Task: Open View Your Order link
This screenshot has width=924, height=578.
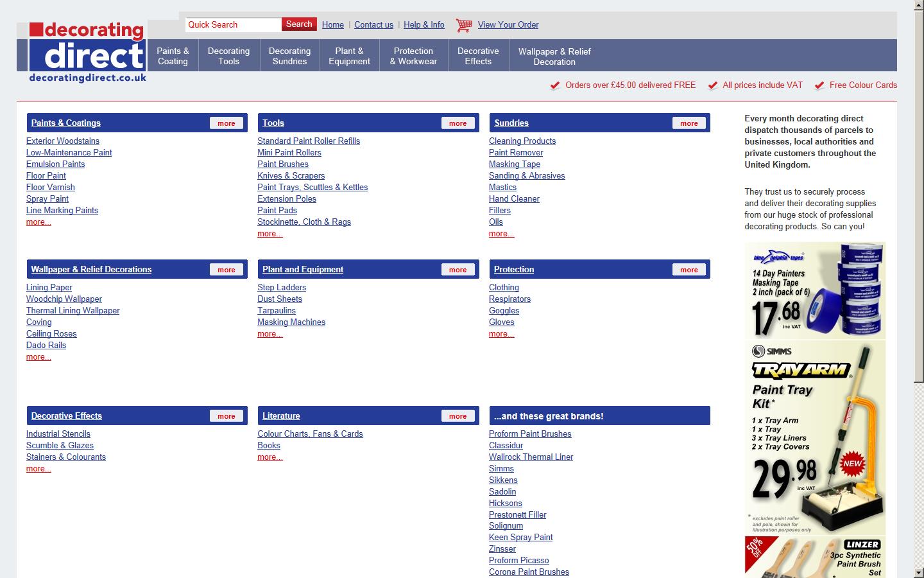Action: point(508,24)
